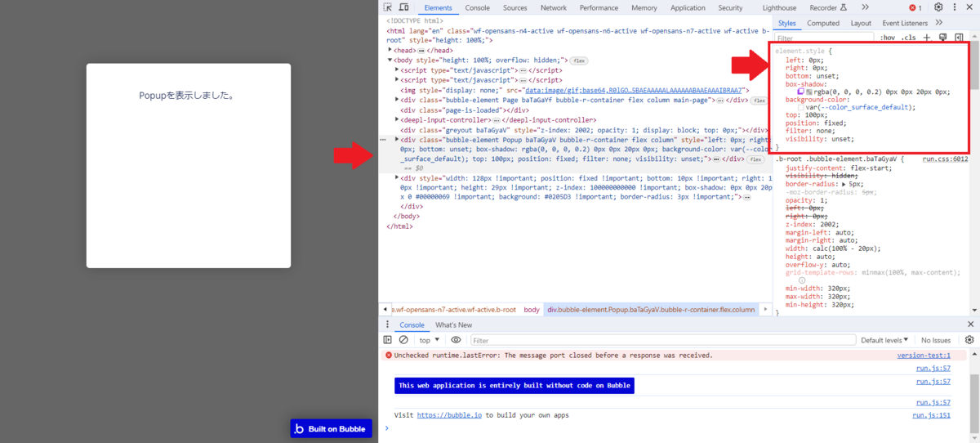Open the box-shadow rgba color swatch

pyautogui.click(x=809, y=92)
